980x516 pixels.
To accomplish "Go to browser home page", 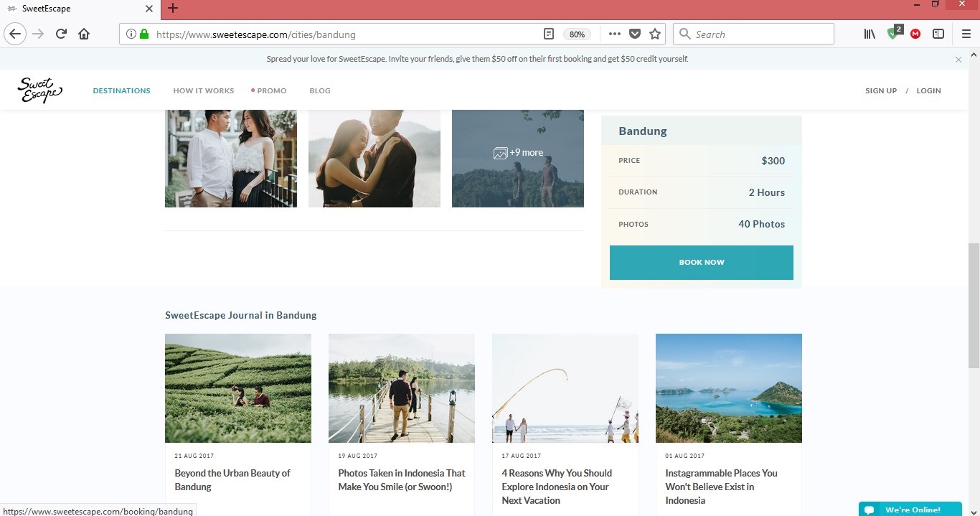I will (84, 34).
